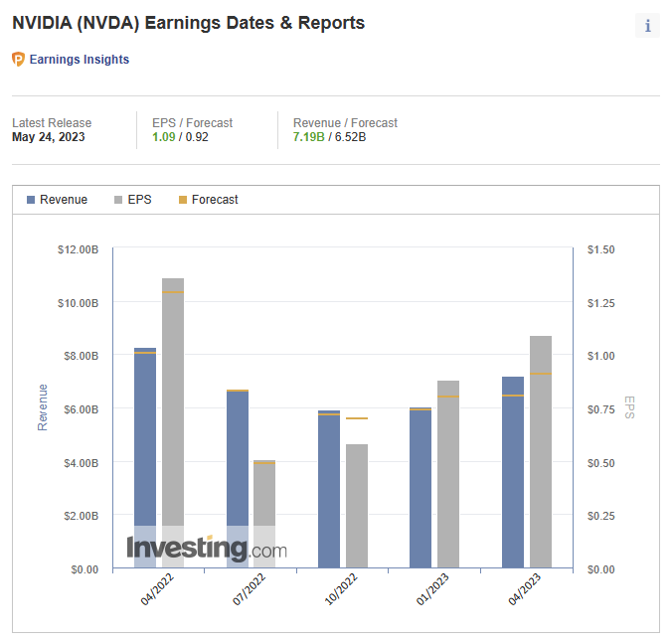The image size is (672, 641).
Task: Click the gray EPS legend swatch
Action: click(x=118, y=200)
